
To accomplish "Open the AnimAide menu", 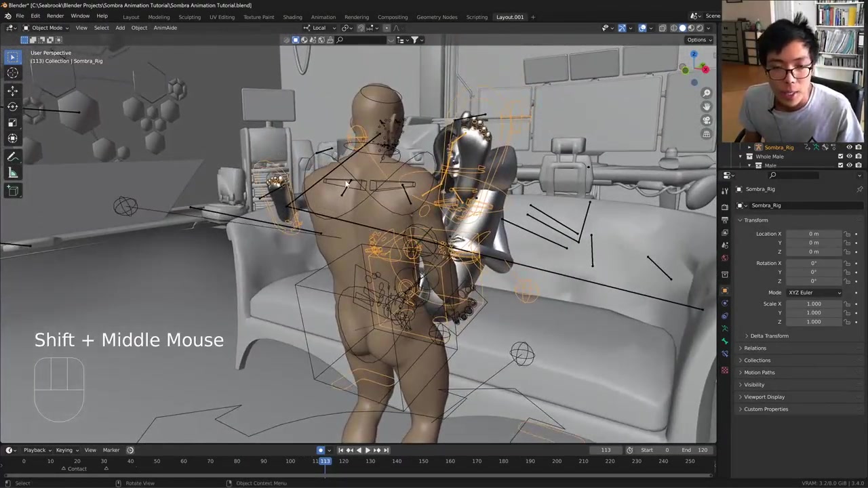I will tap(165, 28).
